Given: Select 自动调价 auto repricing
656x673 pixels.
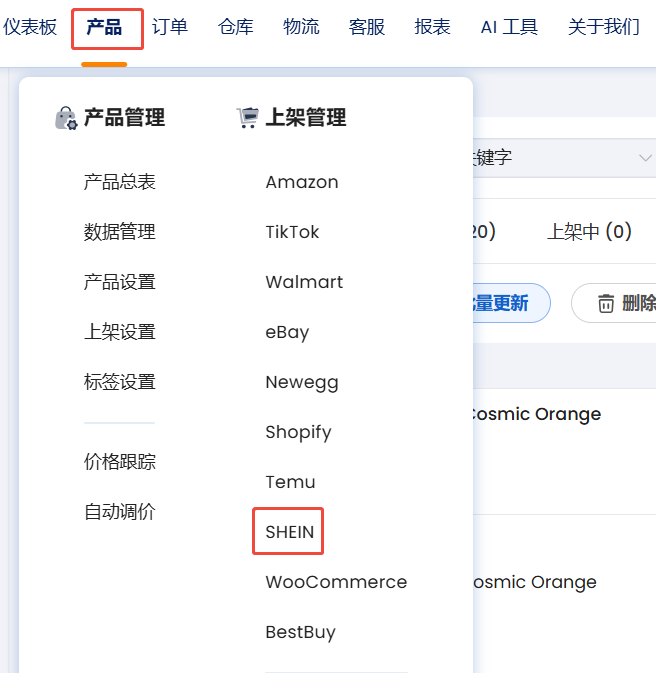Looking at the screenshot, I should tap(119, 512).
